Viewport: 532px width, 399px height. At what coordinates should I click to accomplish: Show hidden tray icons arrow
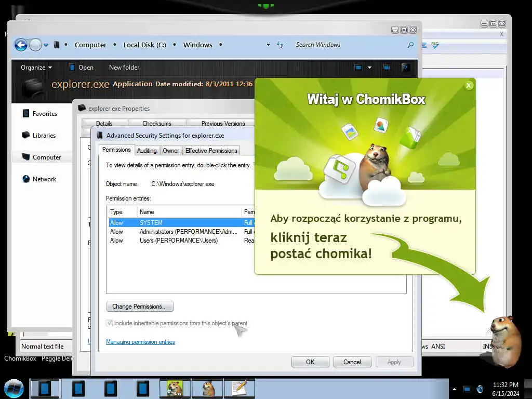tap(454, 389)
